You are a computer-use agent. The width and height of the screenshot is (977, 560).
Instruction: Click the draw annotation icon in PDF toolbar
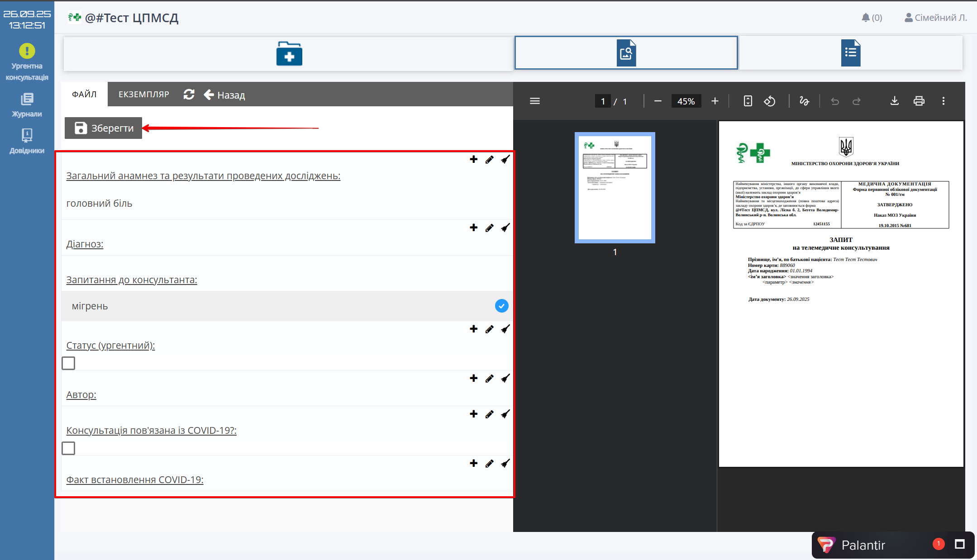(804, 101)
